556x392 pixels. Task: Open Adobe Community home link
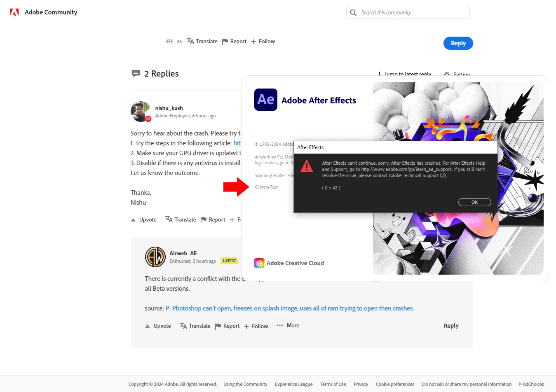(51, 12)
